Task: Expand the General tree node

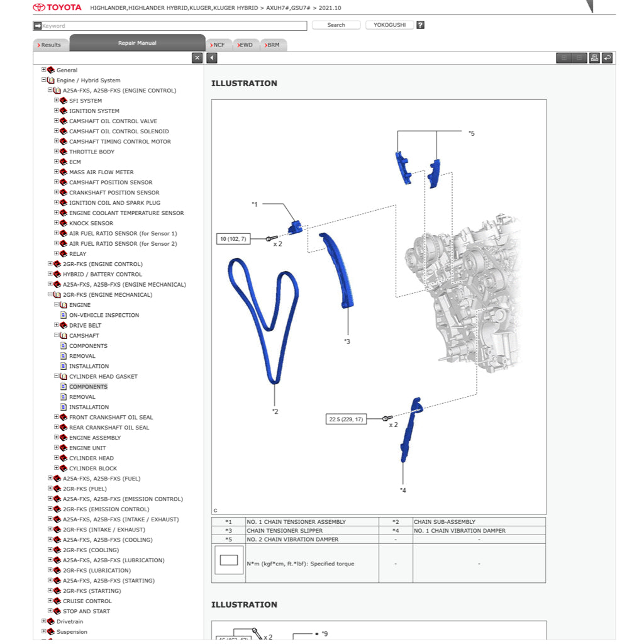Action: 44,70
